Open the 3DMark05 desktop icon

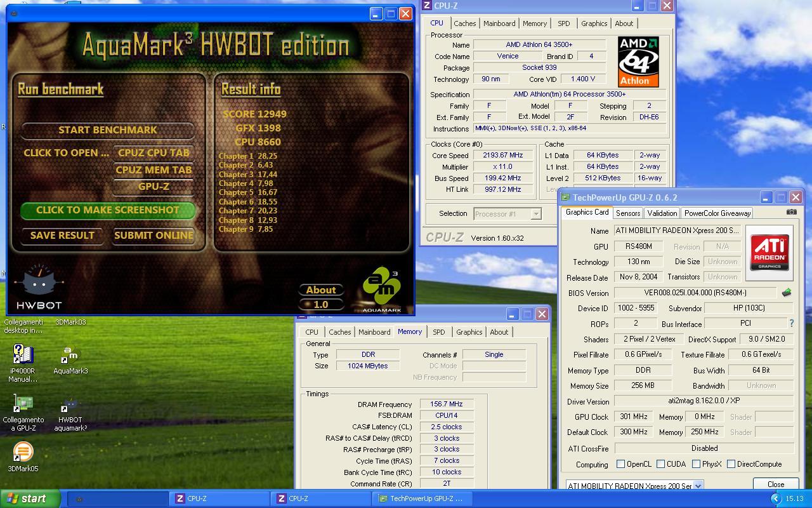(x=23, y=457)
